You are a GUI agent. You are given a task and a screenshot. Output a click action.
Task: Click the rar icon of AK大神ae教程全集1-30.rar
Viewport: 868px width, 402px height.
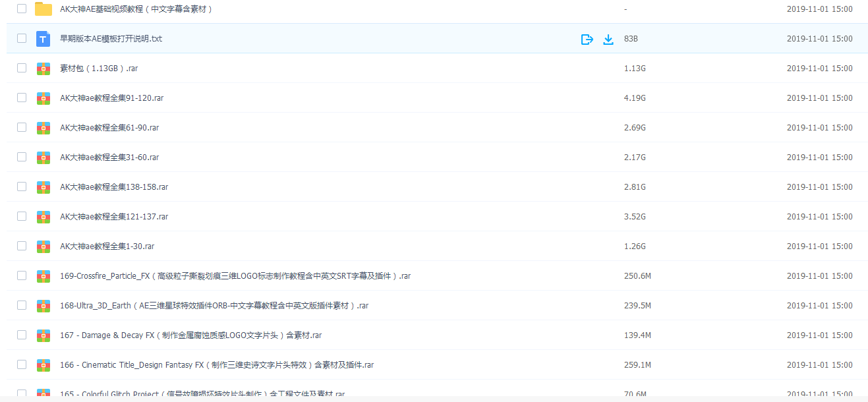click(43, 246)
